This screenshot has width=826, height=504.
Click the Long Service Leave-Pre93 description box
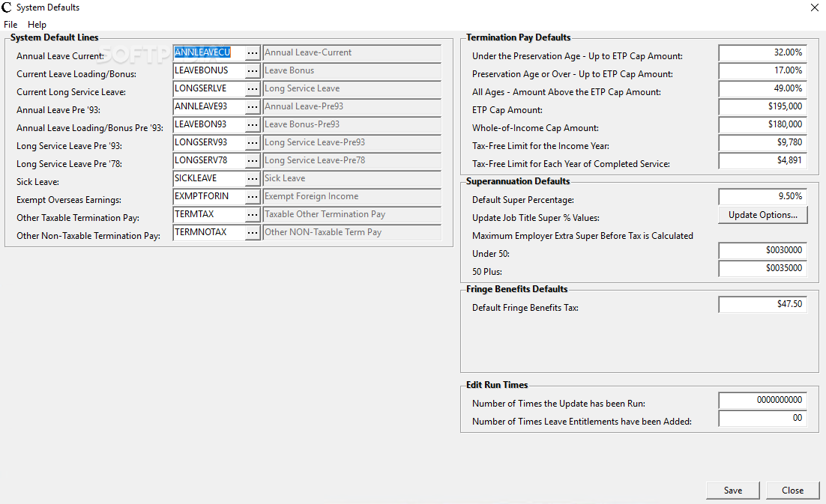pyautogui.click(x=352, y=142)
